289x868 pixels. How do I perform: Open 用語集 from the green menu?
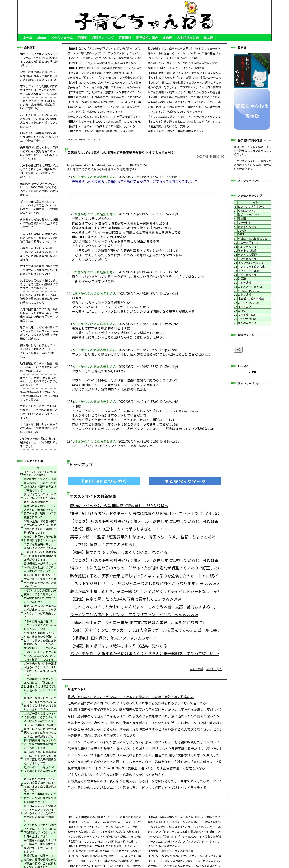82,38
